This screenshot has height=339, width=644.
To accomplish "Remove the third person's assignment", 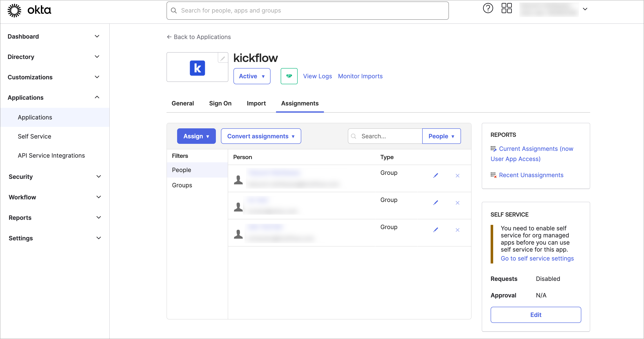I will coord(458,230).
